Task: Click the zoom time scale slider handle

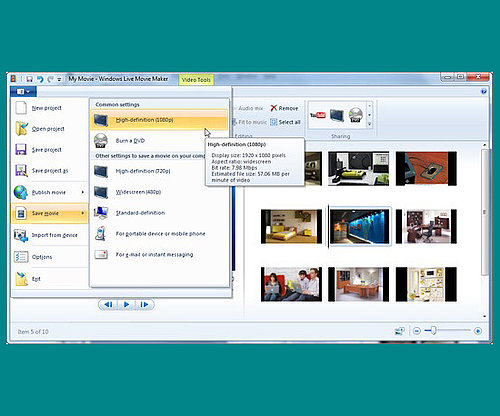Action: [x=433, y=331]
